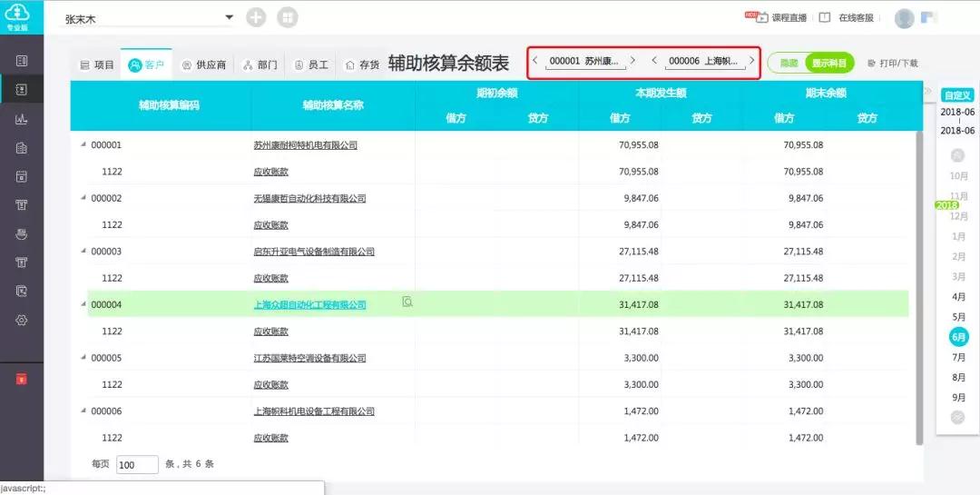Image resolution: width=980 pixels, height=495 pixels.
Task: Click the 打印/下载 button
Action: point(893,64)
